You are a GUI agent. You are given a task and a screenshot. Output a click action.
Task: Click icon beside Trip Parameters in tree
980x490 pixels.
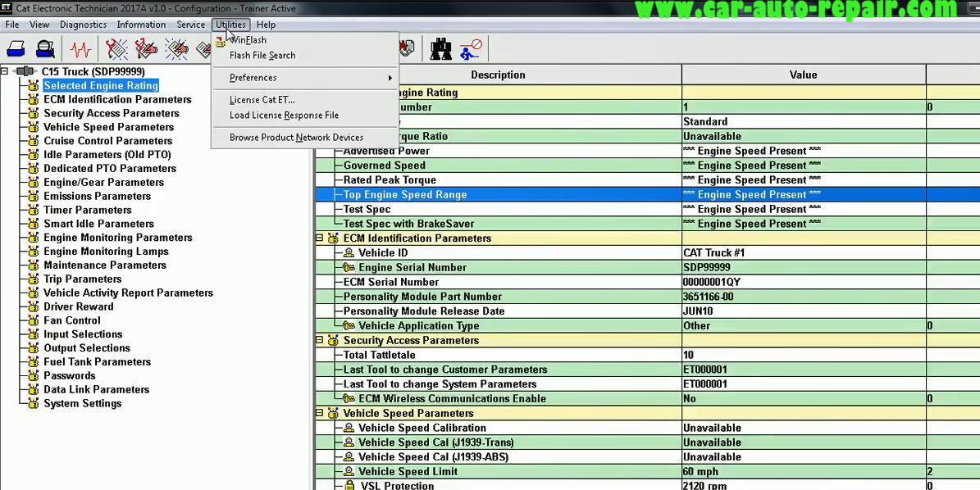(34, 279)
